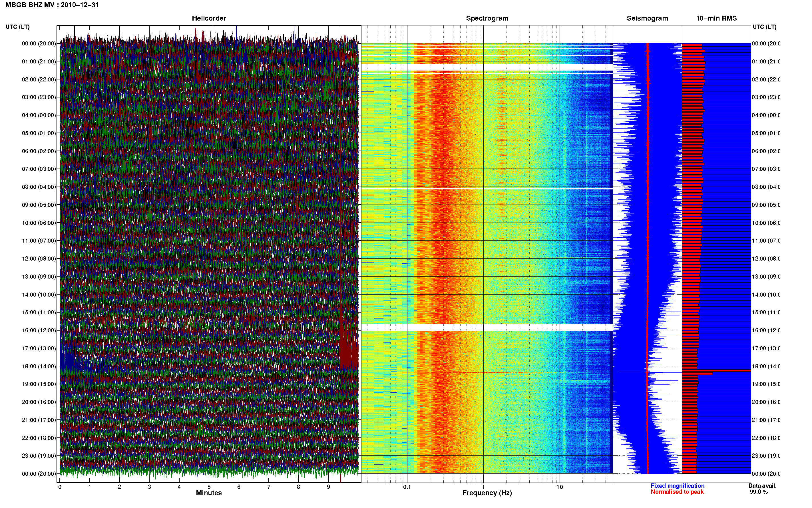The width and height of the screenshot is (812, 508).
Task: Click the left time label '01:00 (21:00)'
Action: [39, 61]
